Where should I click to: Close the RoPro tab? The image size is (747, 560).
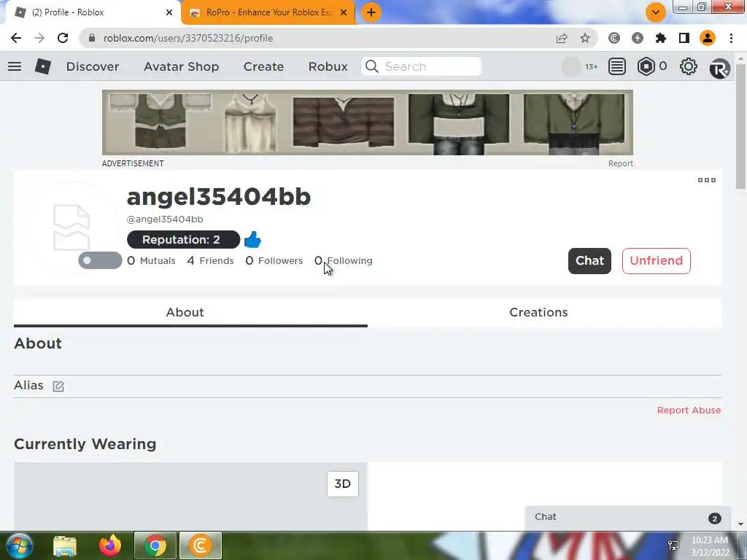point(344,12)
